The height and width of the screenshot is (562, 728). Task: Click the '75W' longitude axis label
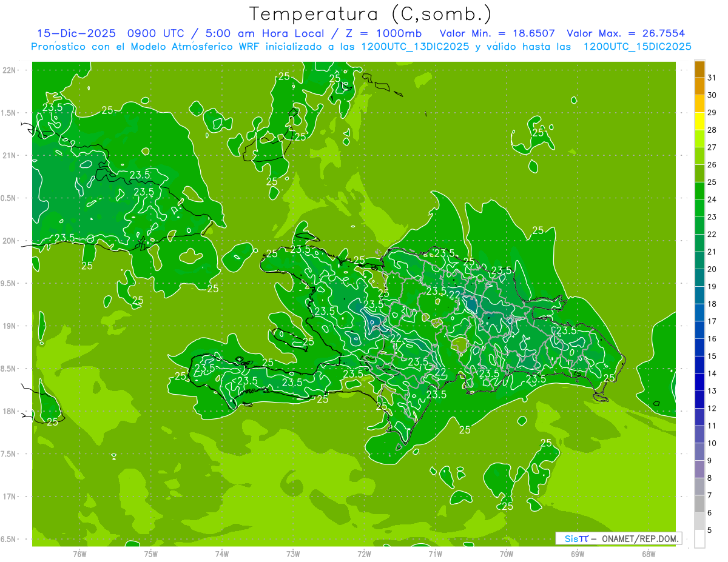pyautogui.click(x=150, y=554)
